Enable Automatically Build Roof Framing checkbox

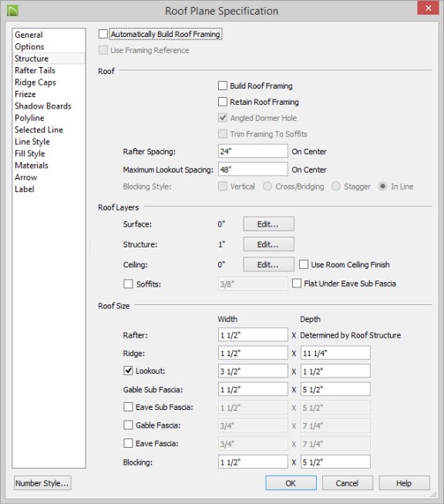click(x=103, y=34)
